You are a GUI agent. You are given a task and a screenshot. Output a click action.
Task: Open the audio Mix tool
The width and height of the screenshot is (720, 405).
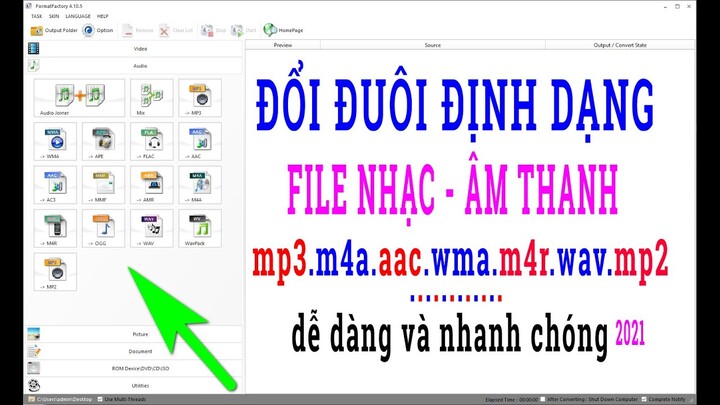[152, 98]
